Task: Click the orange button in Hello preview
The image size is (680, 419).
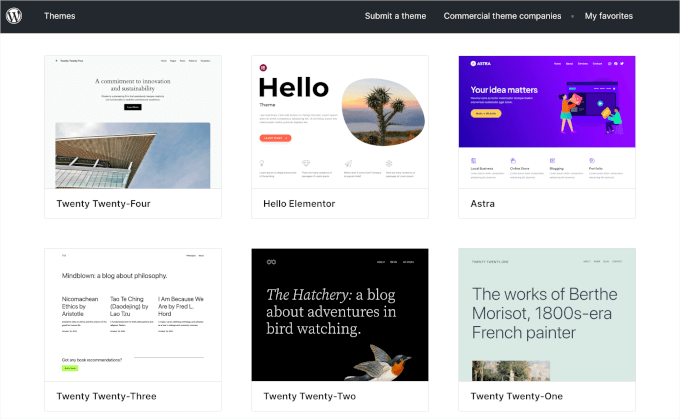Action: [275, 138]
